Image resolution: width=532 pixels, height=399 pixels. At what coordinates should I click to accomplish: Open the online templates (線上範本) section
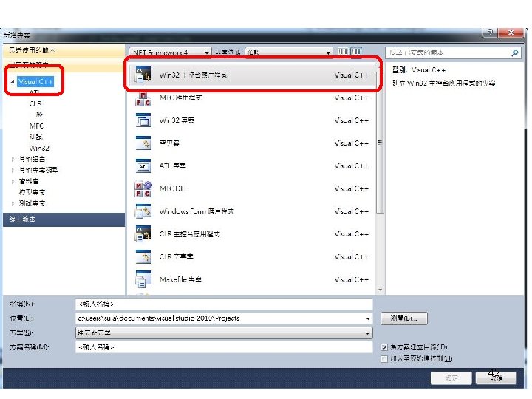64,220
